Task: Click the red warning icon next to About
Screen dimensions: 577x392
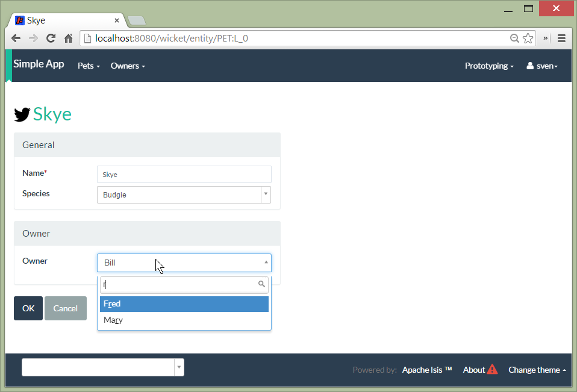Action: click(x=492, y=370)
